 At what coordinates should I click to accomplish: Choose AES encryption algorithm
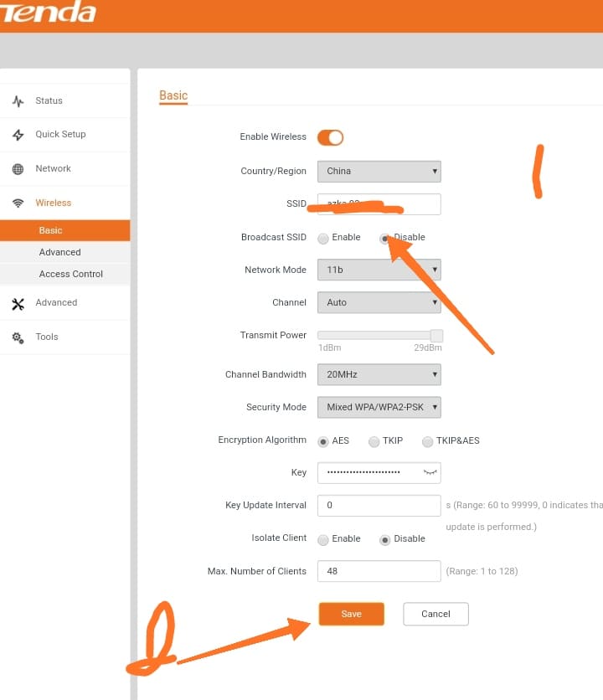pos(323,441)
